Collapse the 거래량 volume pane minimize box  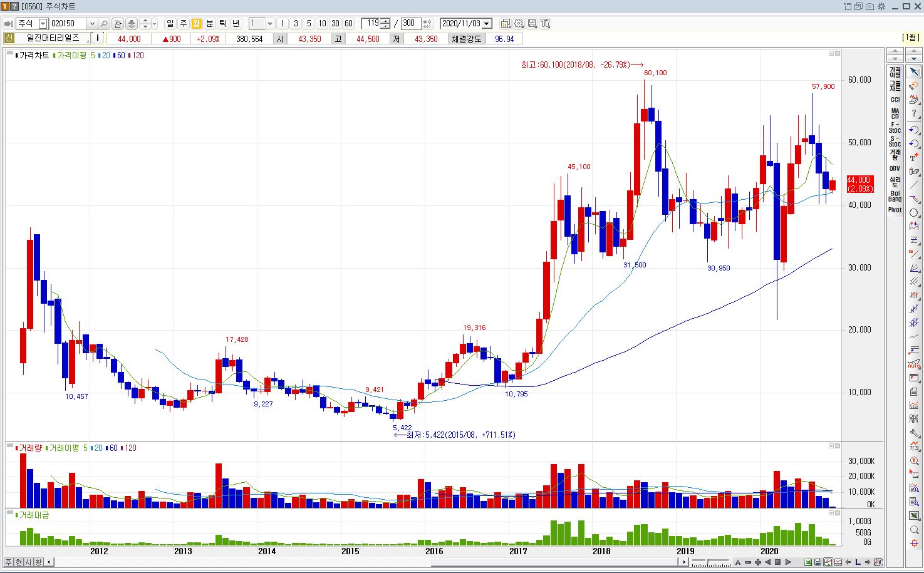tap(831, 446)
